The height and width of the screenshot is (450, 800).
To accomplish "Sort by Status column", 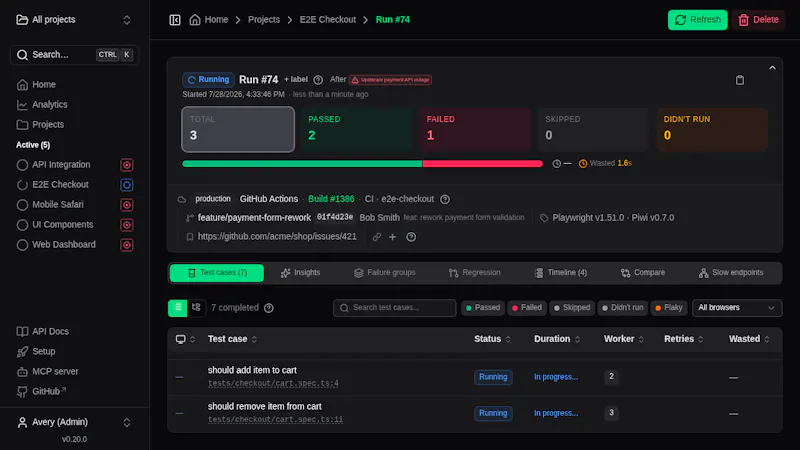I will pyautogui.click(x=492, y=339).
